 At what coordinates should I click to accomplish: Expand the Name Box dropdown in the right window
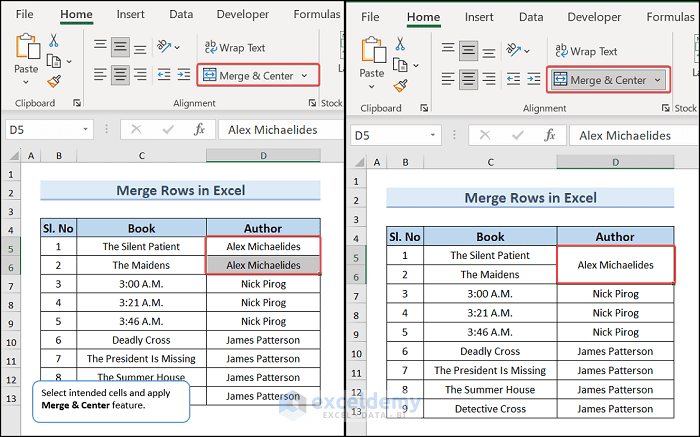433,135
